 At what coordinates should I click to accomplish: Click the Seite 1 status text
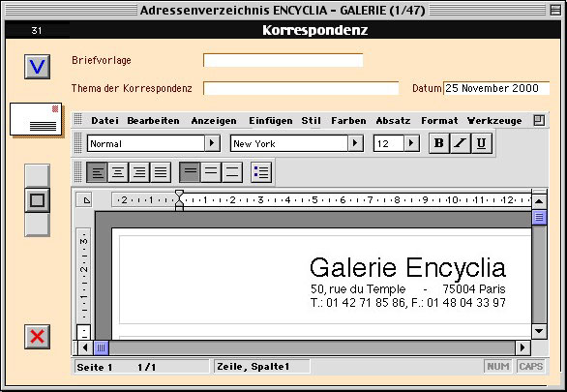[x=95, y=368]
